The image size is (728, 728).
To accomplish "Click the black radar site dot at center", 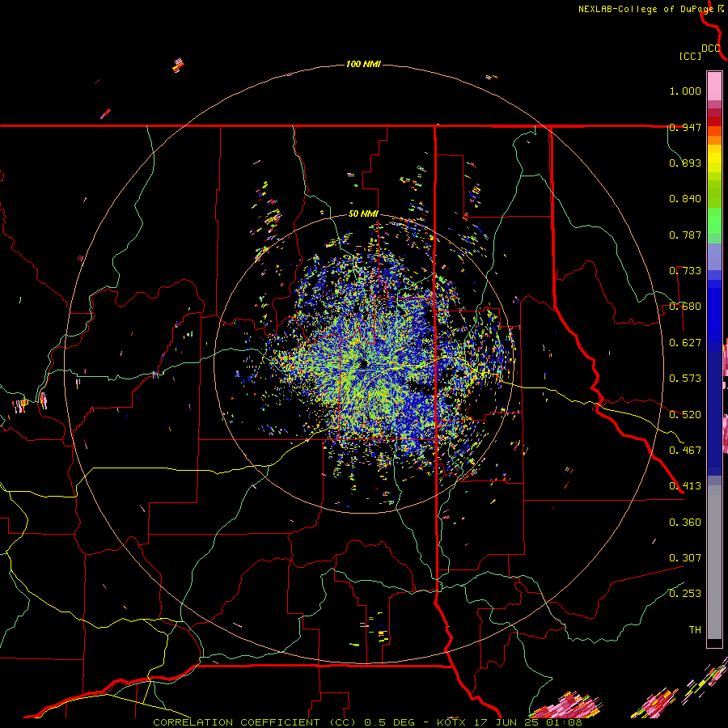I will (363, 364).
